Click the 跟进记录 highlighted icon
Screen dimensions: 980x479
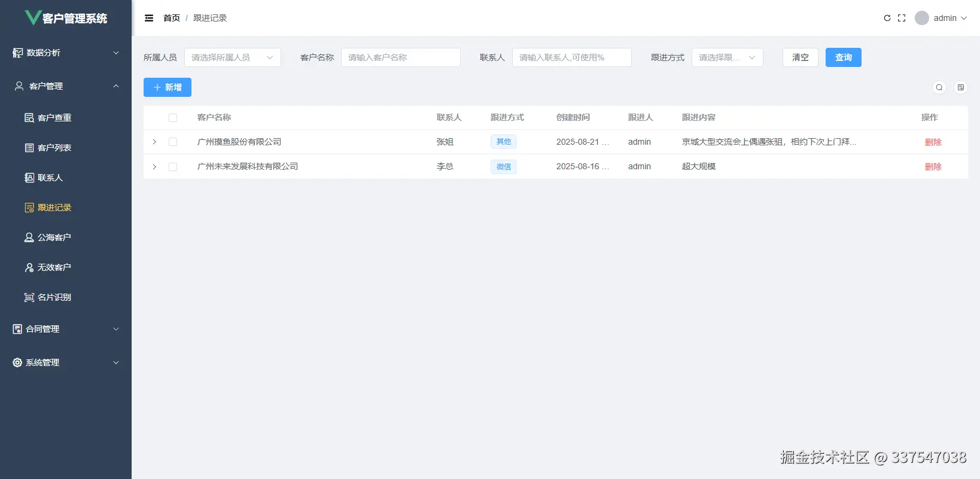click(x=29, y=208)
